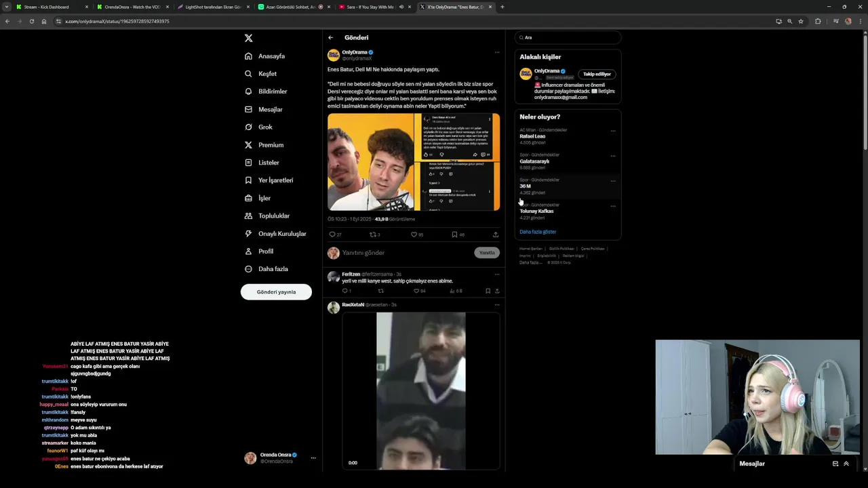Screen dimensions: 868x488
Task: Open browser extensions menu
Action: [818, 21]
